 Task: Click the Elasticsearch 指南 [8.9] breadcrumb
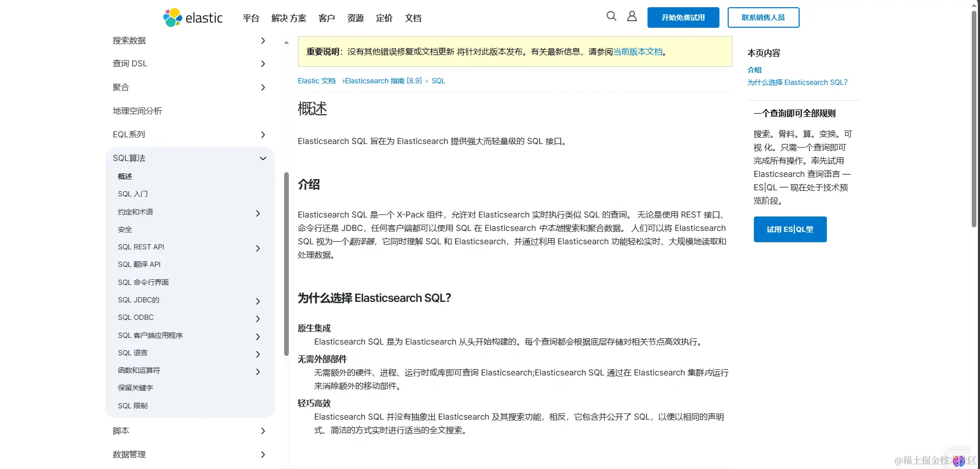pos(383,81)
